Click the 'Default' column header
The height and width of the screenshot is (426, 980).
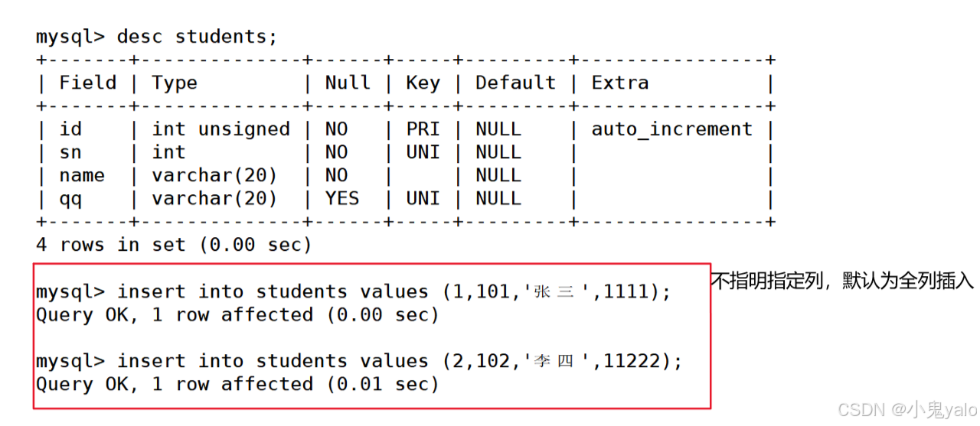coord(515,83)
